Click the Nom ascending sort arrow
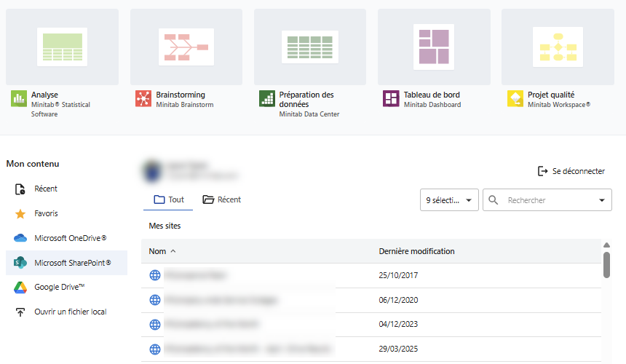Screen dimensions: 626x364 point(173,251)
